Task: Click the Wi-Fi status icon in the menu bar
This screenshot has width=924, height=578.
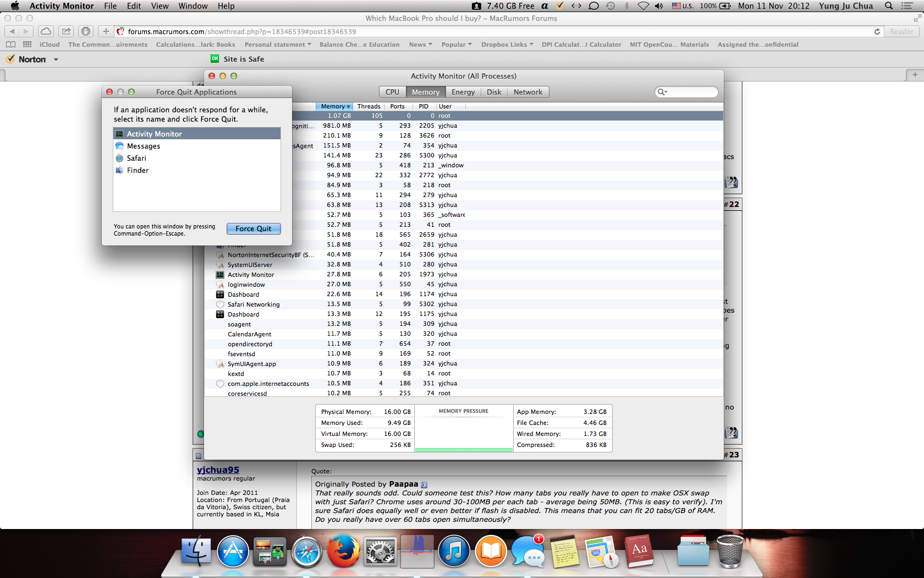Action: click(643, 6)
